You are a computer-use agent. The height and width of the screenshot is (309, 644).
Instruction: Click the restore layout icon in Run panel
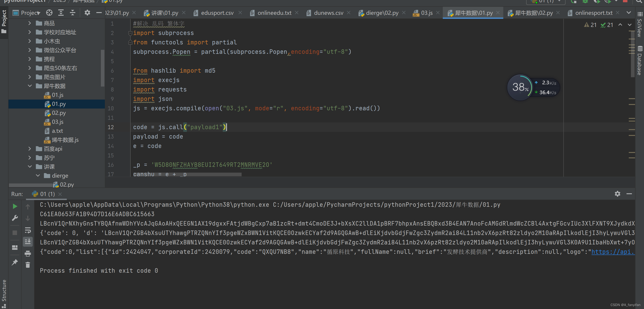pos(15,248)
